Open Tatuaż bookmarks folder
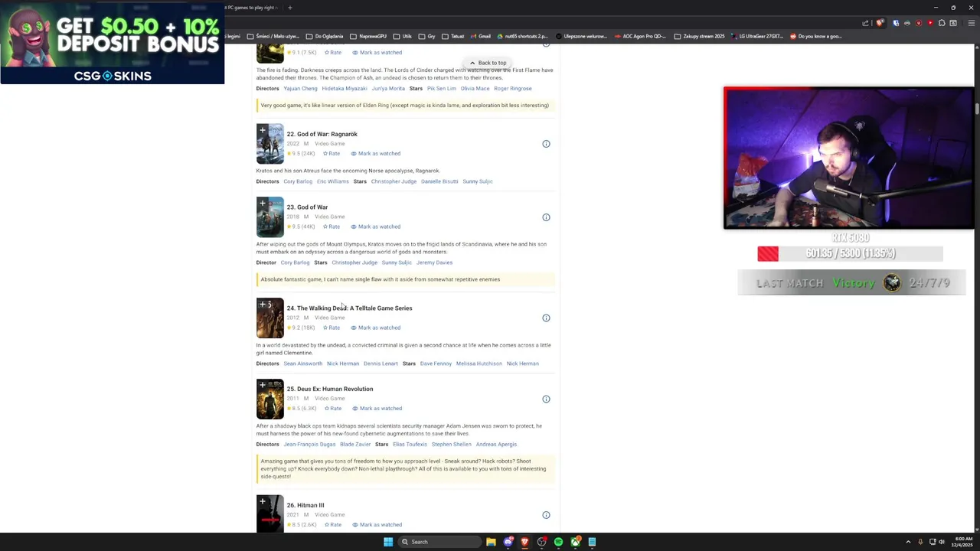The width and height of the screenshot is (980, 551). [453, 36]
